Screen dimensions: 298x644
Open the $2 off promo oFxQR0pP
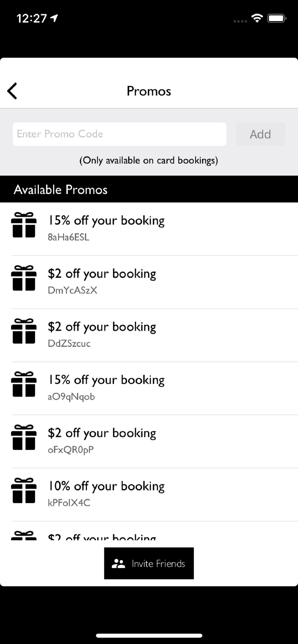pyautogui.click(x=149, y=441)
